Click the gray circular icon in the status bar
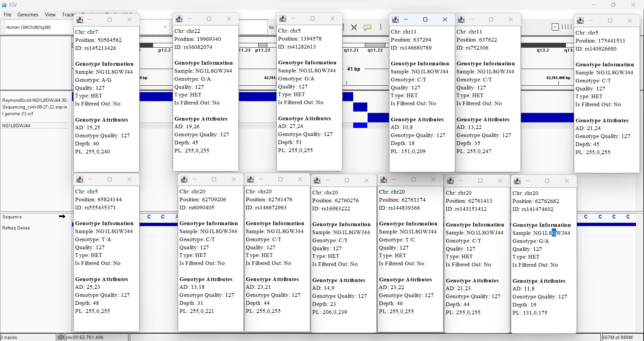Image resolution: width=644 pixels, height=341 pixels. [61, 337]
